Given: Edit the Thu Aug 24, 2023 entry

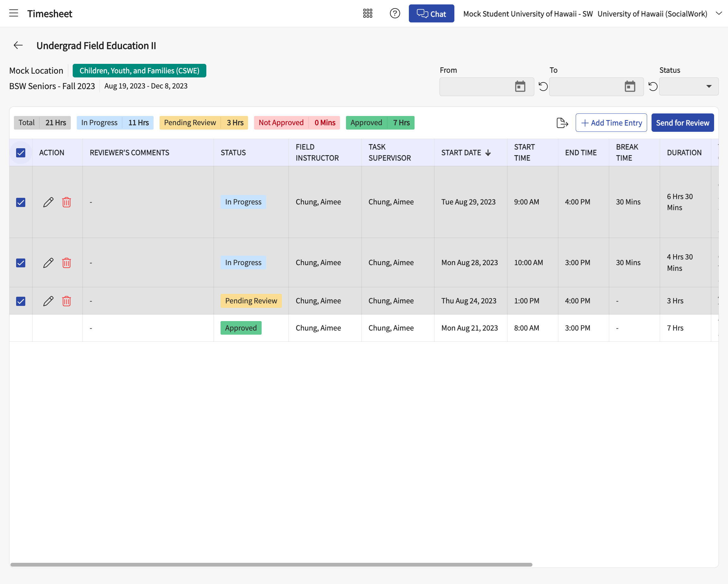Looking at the screenshot, I should tap(48, 301).
